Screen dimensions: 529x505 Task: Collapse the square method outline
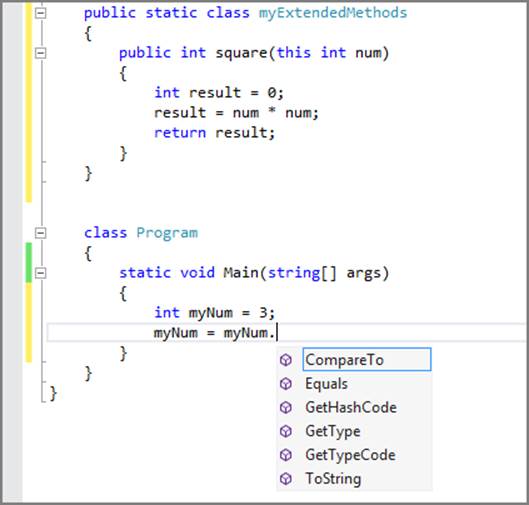click(x=40, y=53)
